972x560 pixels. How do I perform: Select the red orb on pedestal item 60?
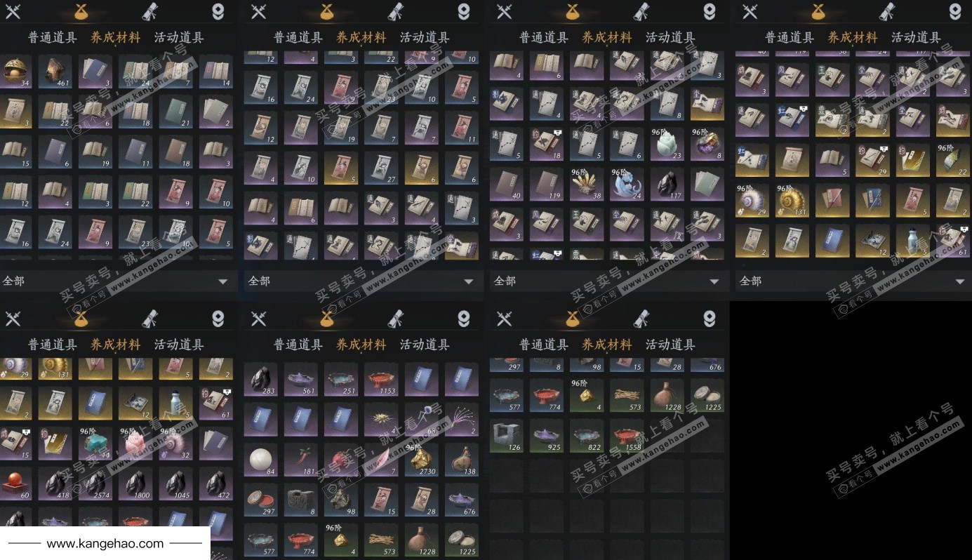pyautogui.click(x=15, y=484)
